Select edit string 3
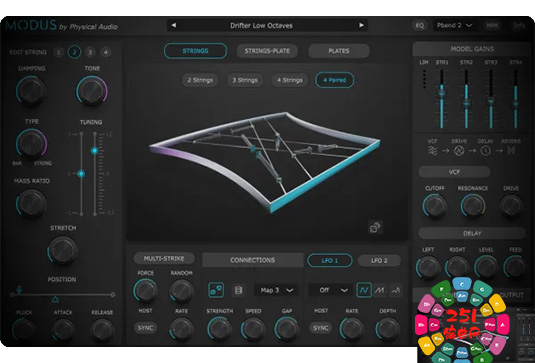 [x=90, y=52]
